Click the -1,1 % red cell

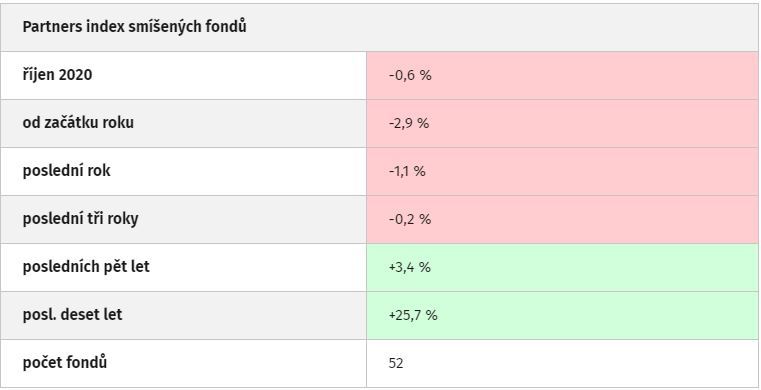562,171
